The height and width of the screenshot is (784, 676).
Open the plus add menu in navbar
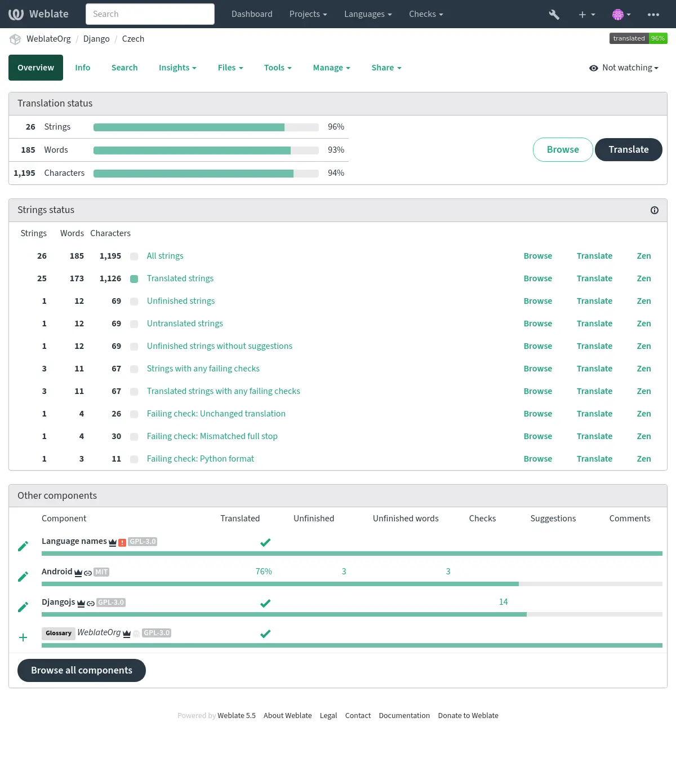coord(586,15)
